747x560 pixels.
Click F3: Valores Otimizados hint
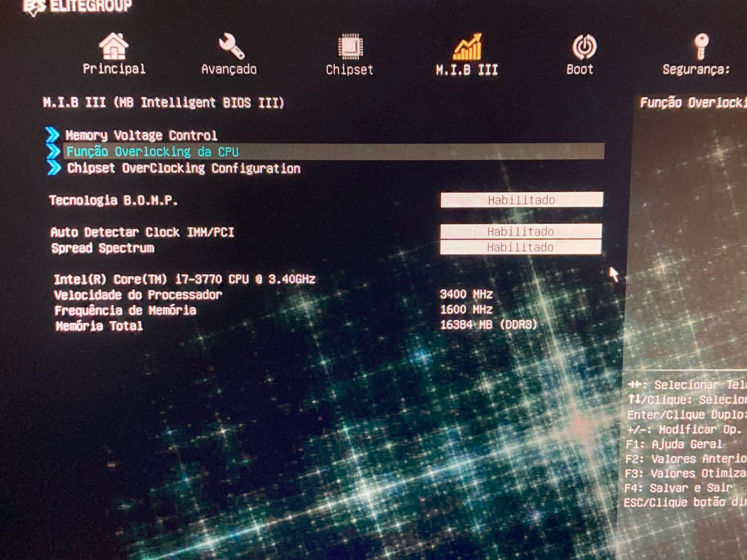point(685,473)
